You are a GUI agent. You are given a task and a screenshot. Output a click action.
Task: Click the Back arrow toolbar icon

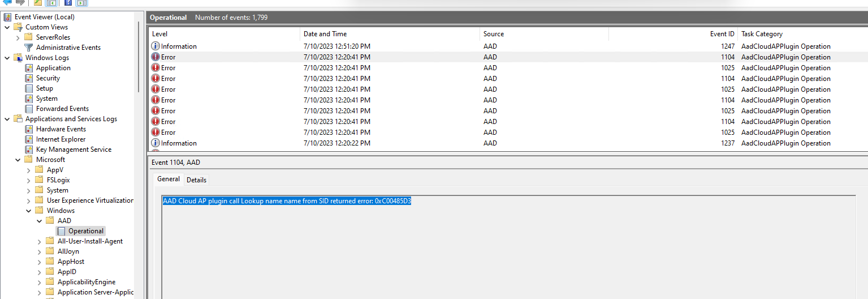(7, 2)
